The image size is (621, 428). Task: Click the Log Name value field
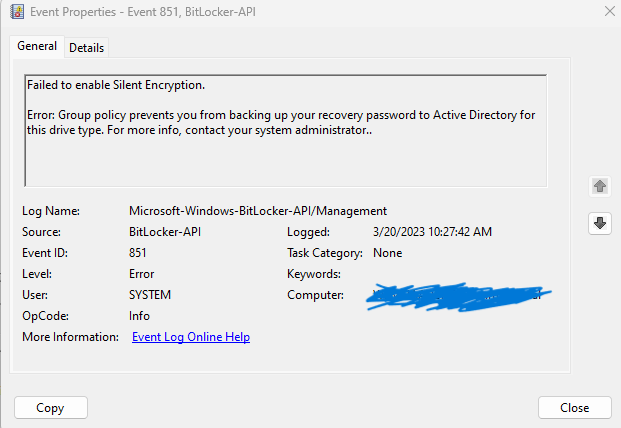(x=257, y=211)
